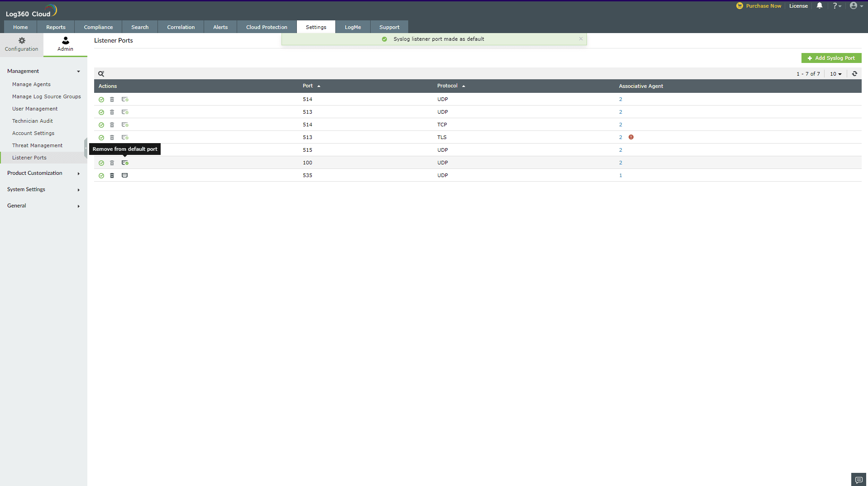
Task: Make port 535 a default port
Action: [x=124, y=176]
